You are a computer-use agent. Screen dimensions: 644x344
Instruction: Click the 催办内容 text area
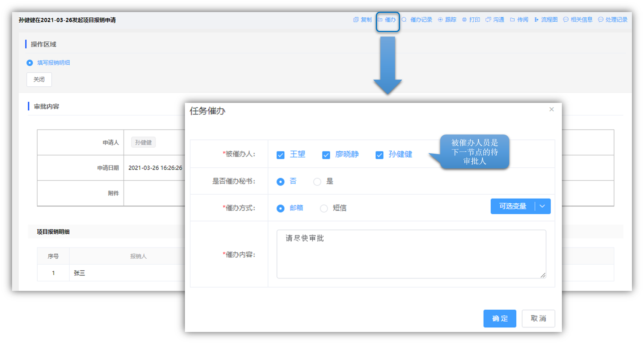coord(411,254)
